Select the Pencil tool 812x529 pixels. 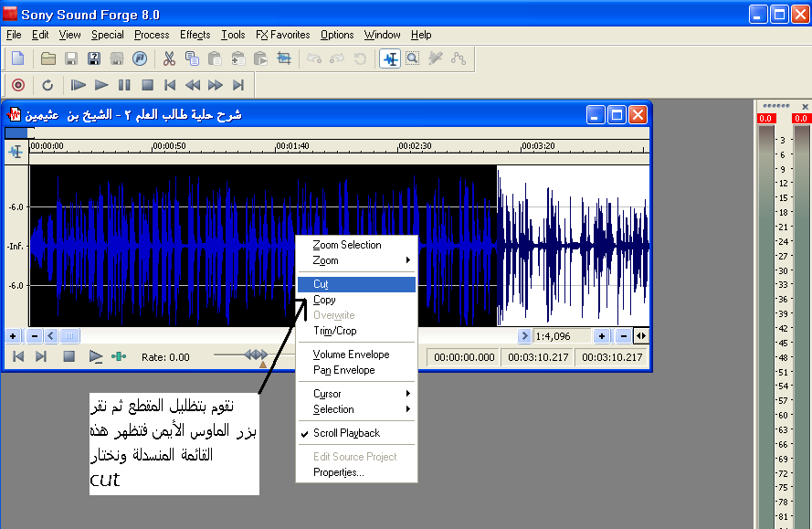pos(436,58)
